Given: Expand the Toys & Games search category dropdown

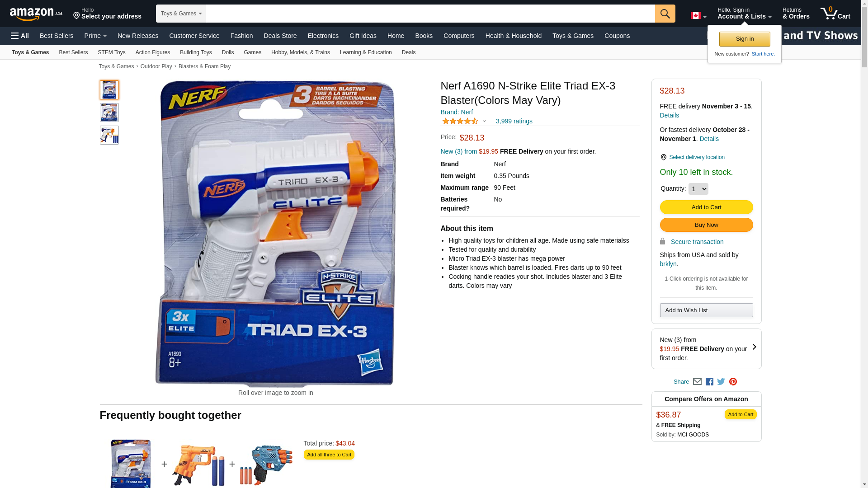Looking at the screenshot, I should [x=181, y=14].
